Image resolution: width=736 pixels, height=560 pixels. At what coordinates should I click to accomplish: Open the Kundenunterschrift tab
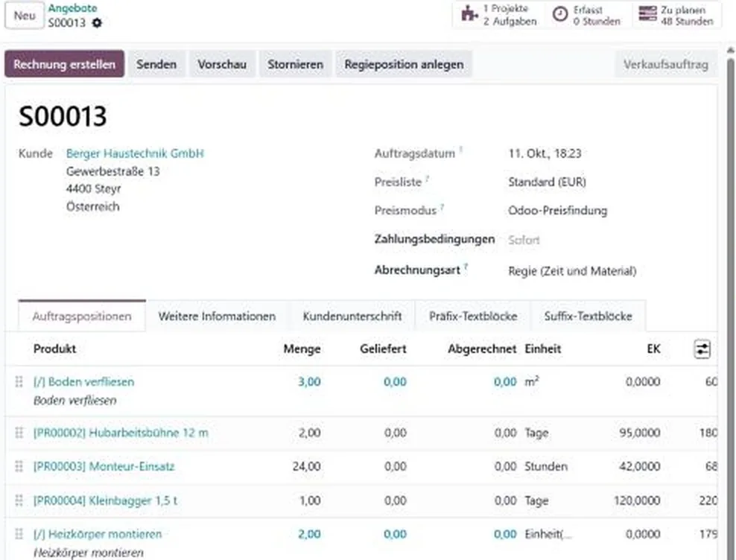point(352,316)
